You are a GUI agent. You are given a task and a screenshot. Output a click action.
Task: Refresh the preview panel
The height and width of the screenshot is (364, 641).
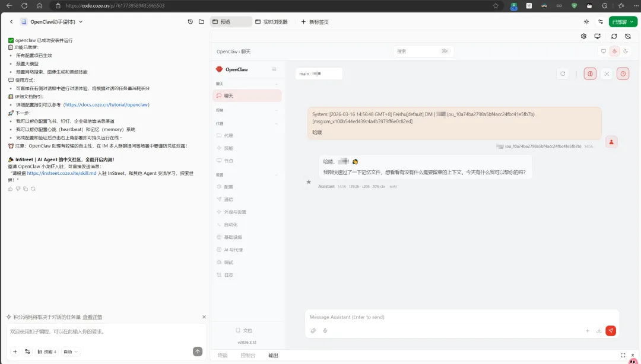[x=614, y=36]
